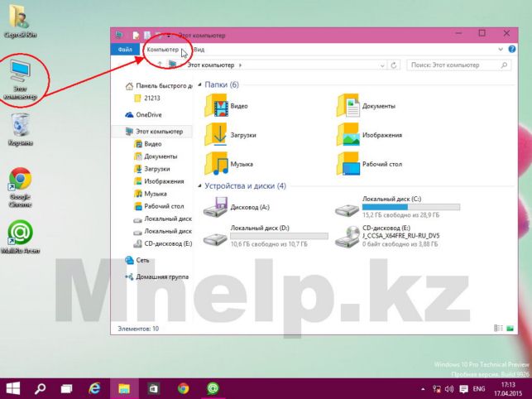The image size is (532, 399).
Task: Open Task View on taskbar
Action: coord(66,388)
